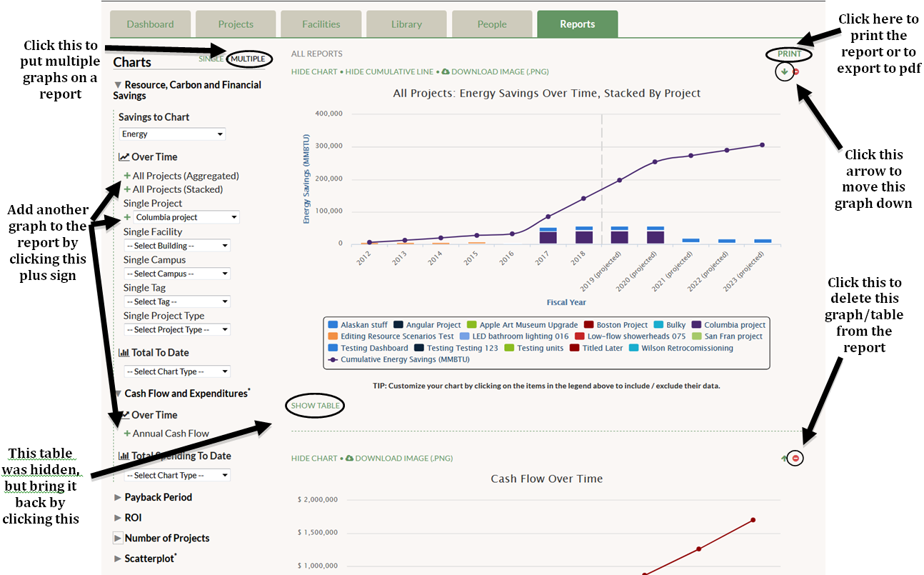The image size is (924, 575).
Task: Toggle Wilson Retrocomissioning legend entry
Action: [681, 349]
